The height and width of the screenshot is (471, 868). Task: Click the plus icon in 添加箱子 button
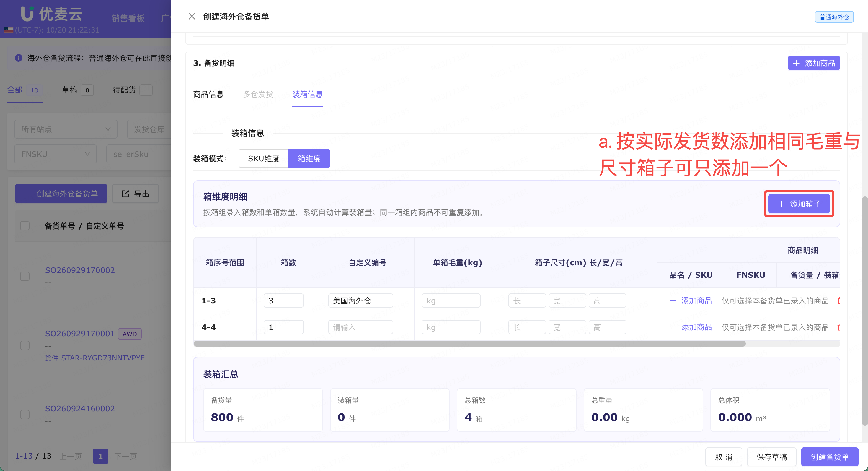781,204
